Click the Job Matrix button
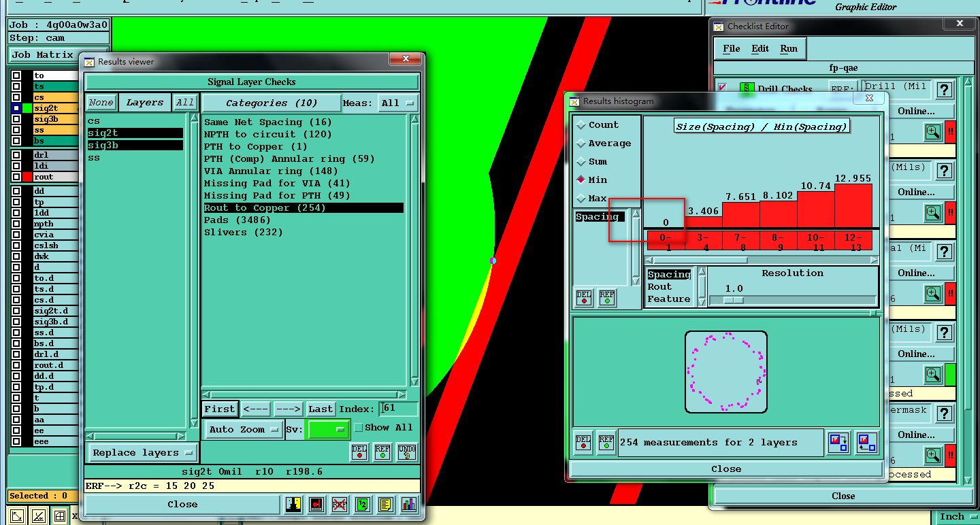Screen dimensions: 980x525 pos(42,54)
